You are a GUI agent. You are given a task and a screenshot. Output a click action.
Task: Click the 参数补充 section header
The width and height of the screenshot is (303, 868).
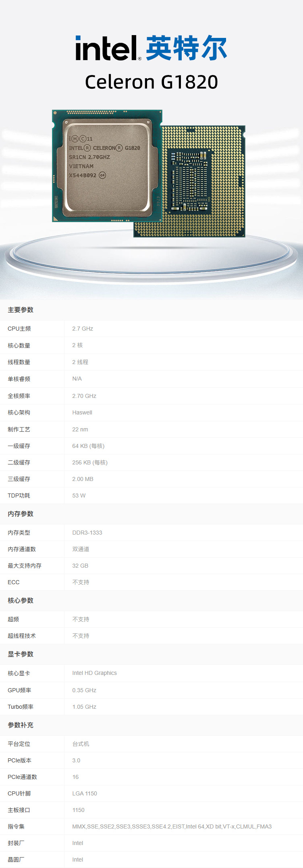click(x=21, y=725)
